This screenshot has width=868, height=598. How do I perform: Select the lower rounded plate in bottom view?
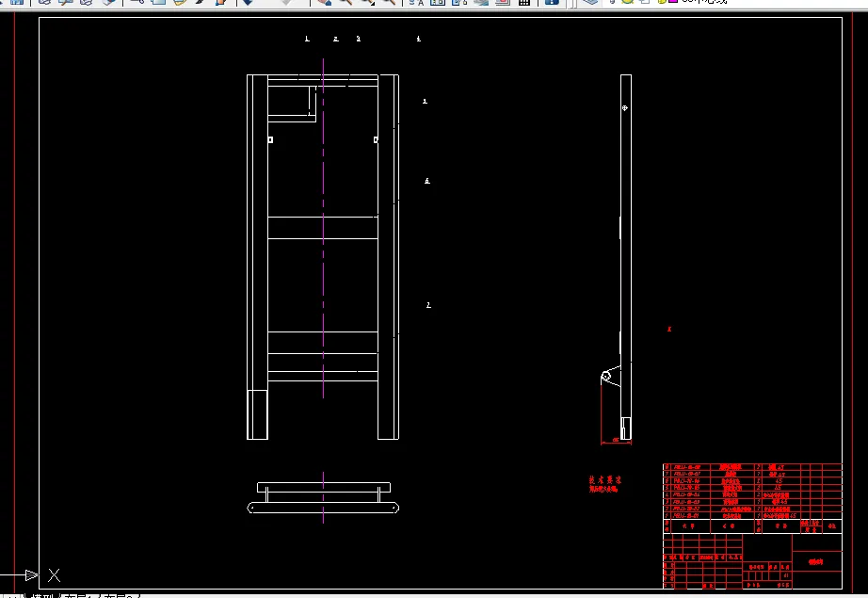(323, 508)
